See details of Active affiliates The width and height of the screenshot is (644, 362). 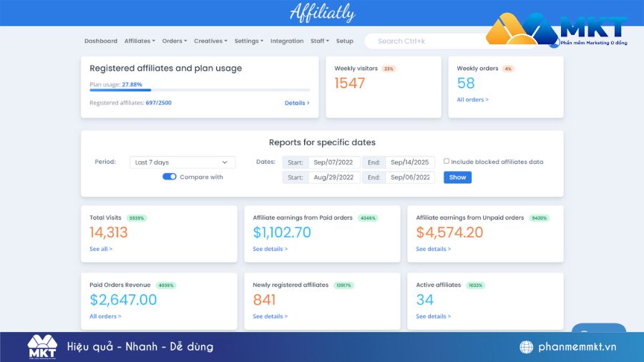(433, 316)
